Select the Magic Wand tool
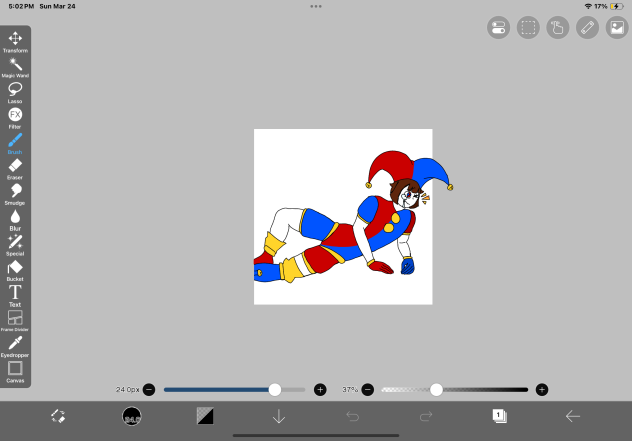The image size is (632, 441). [15, 67]
